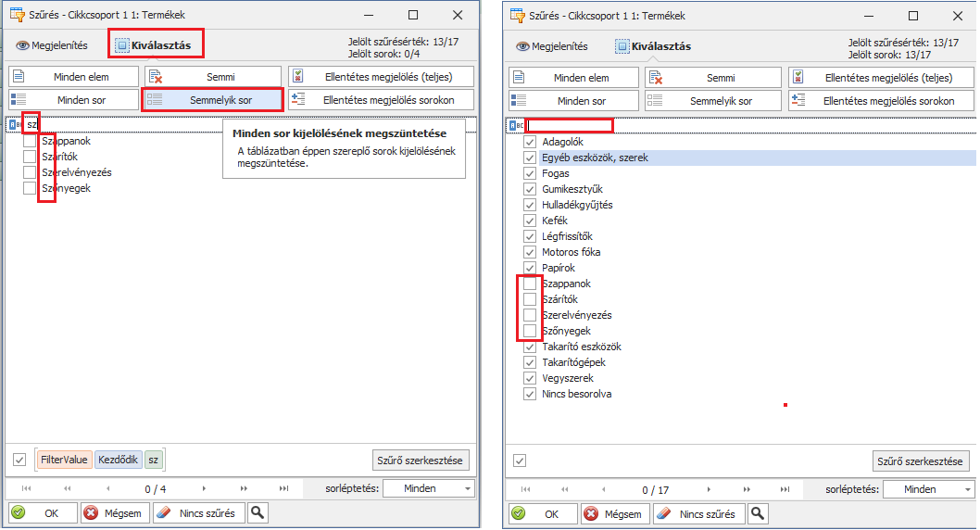The image size is (980, 530).
Task: Uncheck Takarítógépek in the right window
Action: 530,362
